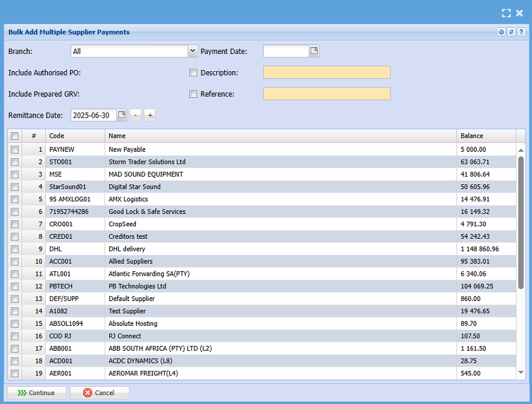The height and width of the screenshot is (404, 532).
Task: Enable the Include Prepared GRV checkbox
Action: point(193,94)
